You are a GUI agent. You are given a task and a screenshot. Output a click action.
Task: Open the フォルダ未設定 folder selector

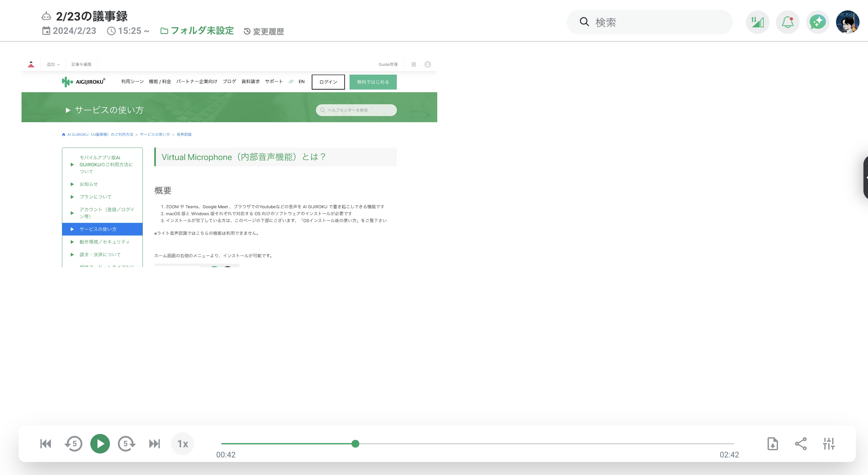click(197, 31)
